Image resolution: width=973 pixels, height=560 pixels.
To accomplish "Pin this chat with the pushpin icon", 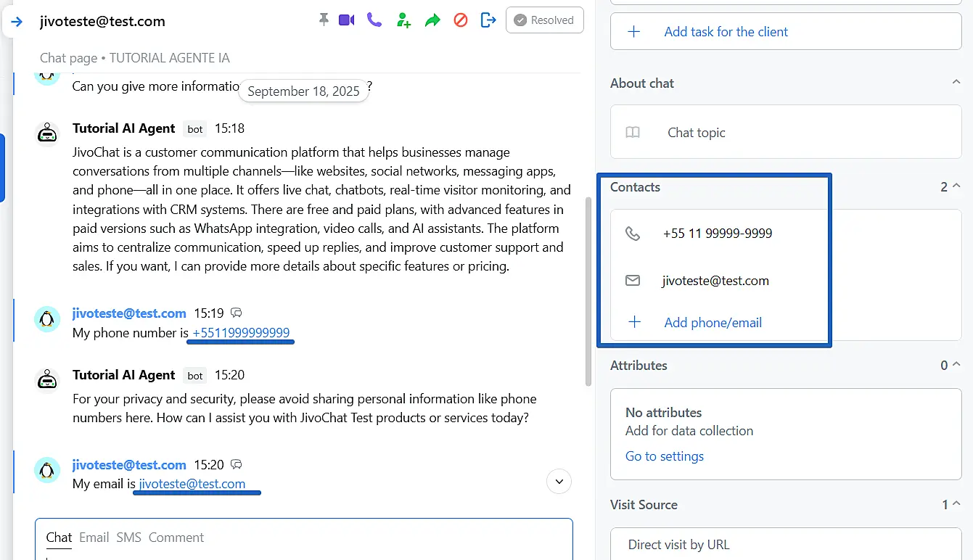I will [x=324, y=20].
